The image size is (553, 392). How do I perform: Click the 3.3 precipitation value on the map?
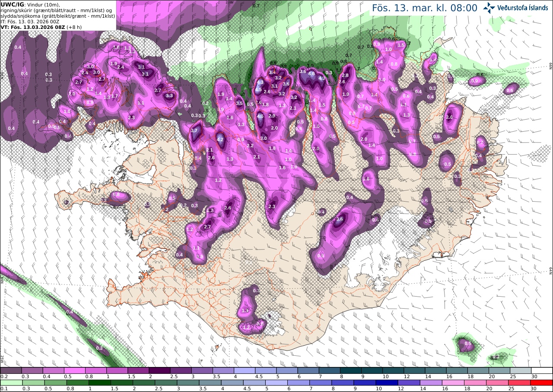coord(169,96)
